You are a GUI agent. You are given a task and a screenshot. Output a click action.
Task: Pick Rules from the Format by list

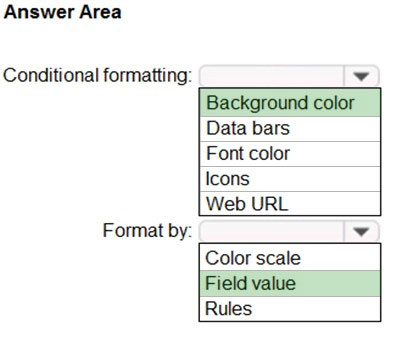pyautogui.click(x=290, y=309)
